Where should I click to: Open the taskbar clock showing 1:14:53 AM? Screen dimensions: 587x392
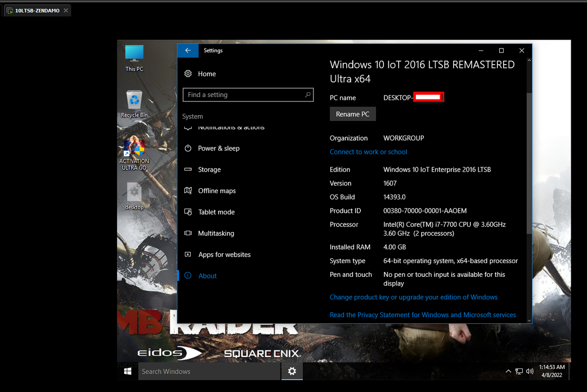(552, 371)
